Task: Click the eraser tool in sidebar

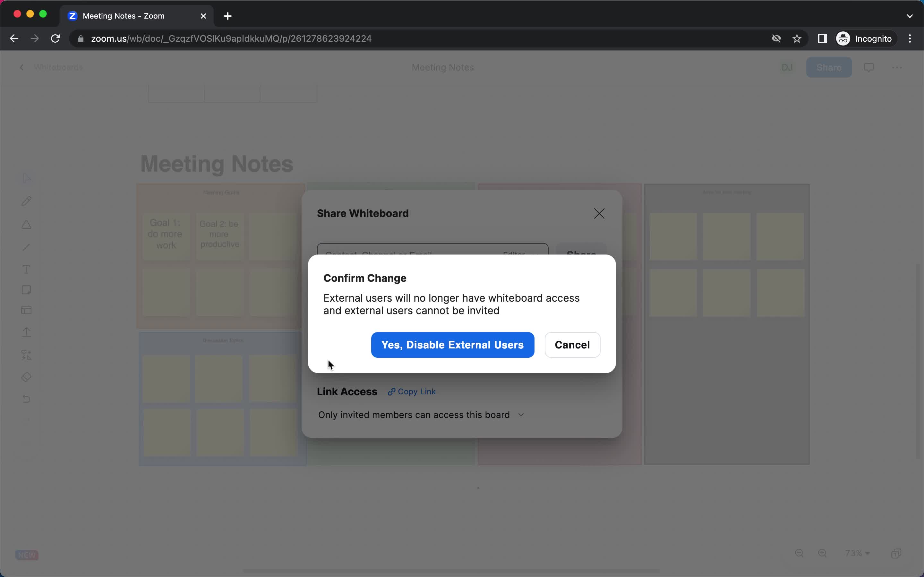Action: pyautogui.click(x=27, y=376)
